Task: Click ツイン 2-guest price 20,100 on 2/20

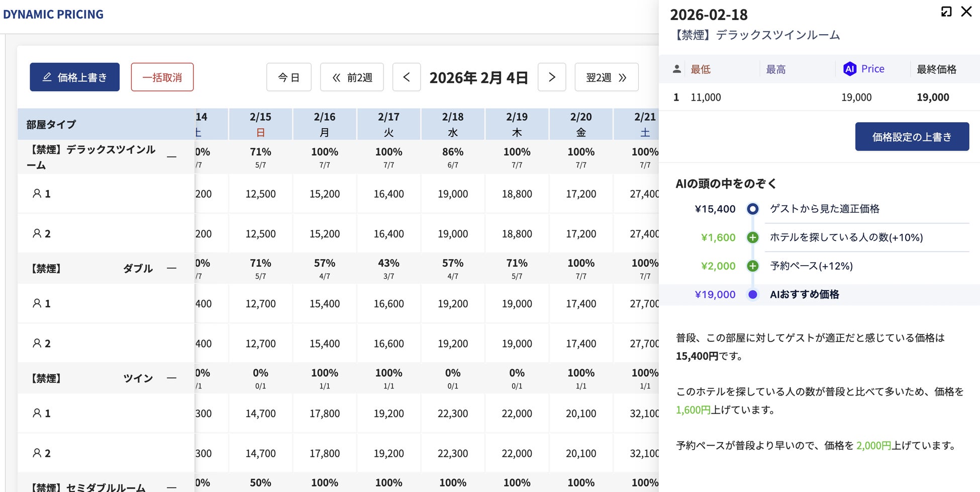Action: coord(581,453)
